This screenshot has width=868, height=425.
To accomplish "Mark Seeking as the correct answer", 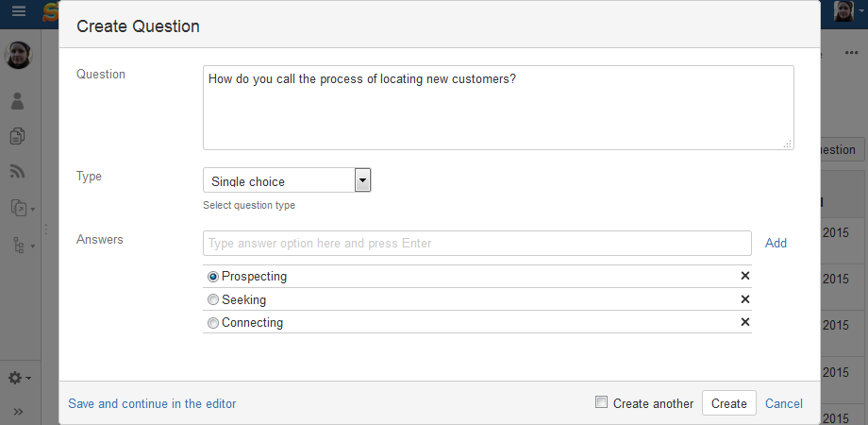I will click(x=213, y=299).
